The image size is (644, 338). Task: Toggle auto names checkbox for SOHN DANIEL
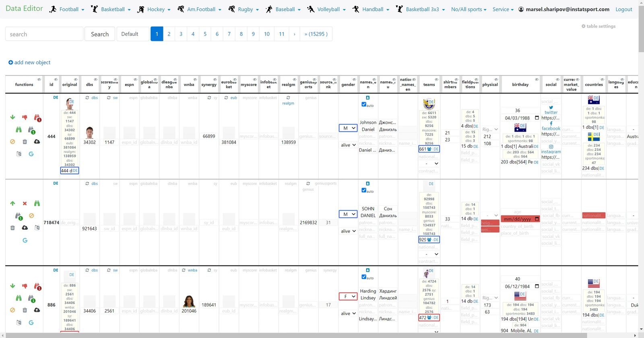pyautogui.click(x=364, y=190)
